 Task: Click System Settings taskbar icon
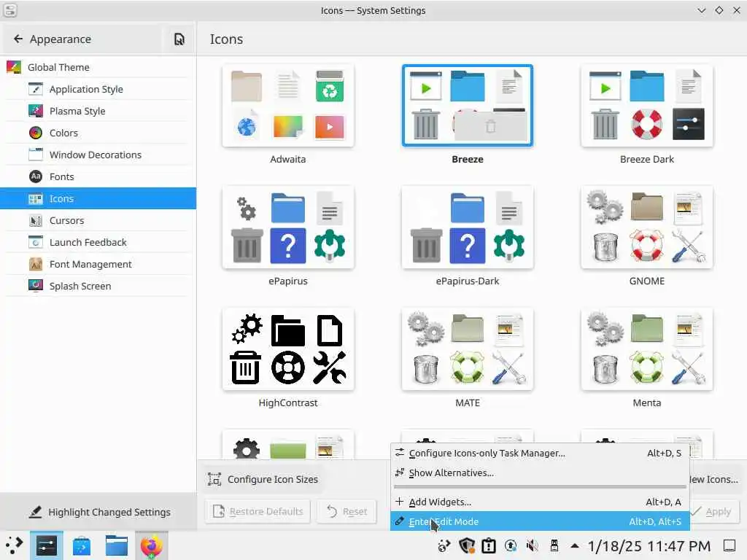pos(47,545)
